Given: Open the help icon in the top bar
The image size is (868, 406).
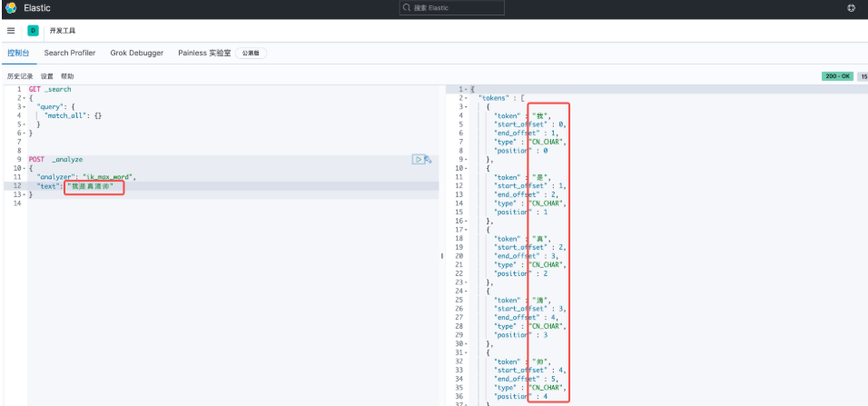Looking at the screenshot, I should point(852,8).
